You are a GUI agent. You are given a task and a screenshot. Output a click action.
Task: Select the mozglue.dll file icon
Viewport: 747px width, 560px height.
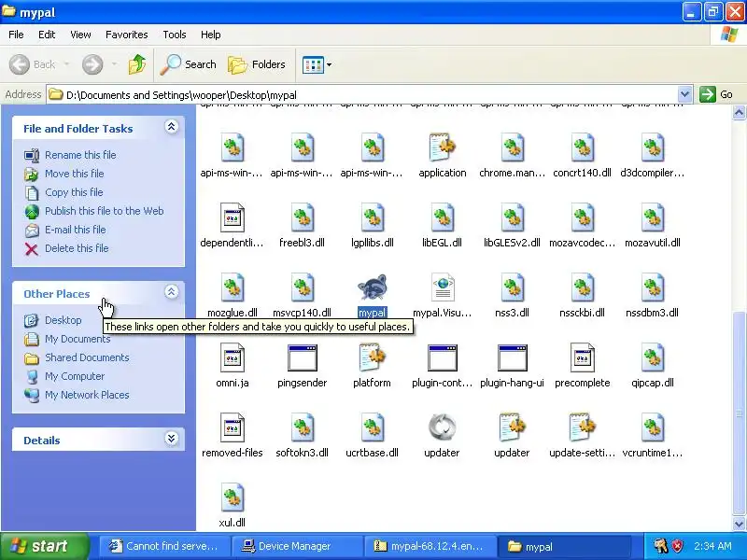[x=232, y=287]
